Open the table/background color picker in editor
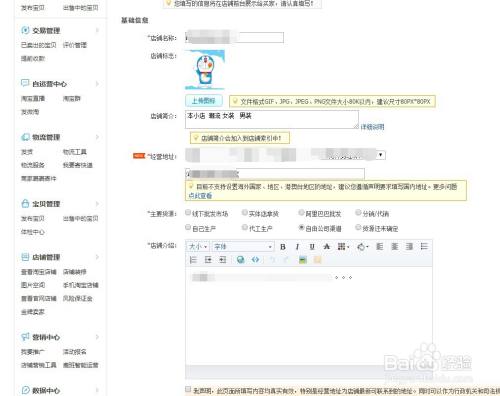Screen dimensions: 500x396 tap(343, 247)
